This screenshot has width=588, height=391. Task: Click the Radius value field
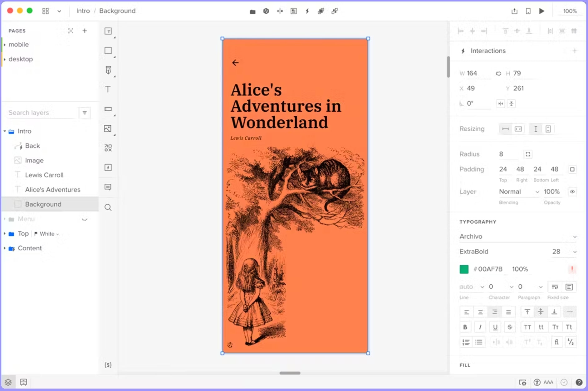pyautogui.click(x=508, y=154)
